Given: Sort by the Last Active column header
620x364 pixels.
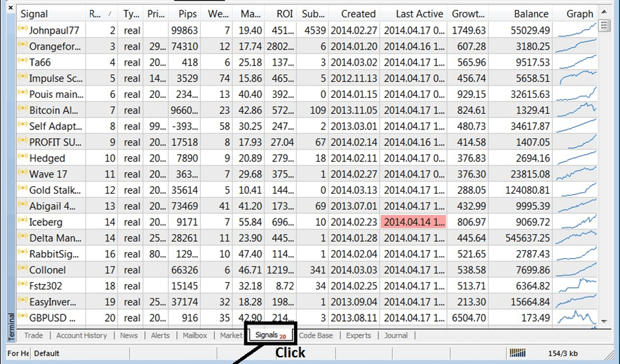Looking at the screenshot, I should (413, 14).
